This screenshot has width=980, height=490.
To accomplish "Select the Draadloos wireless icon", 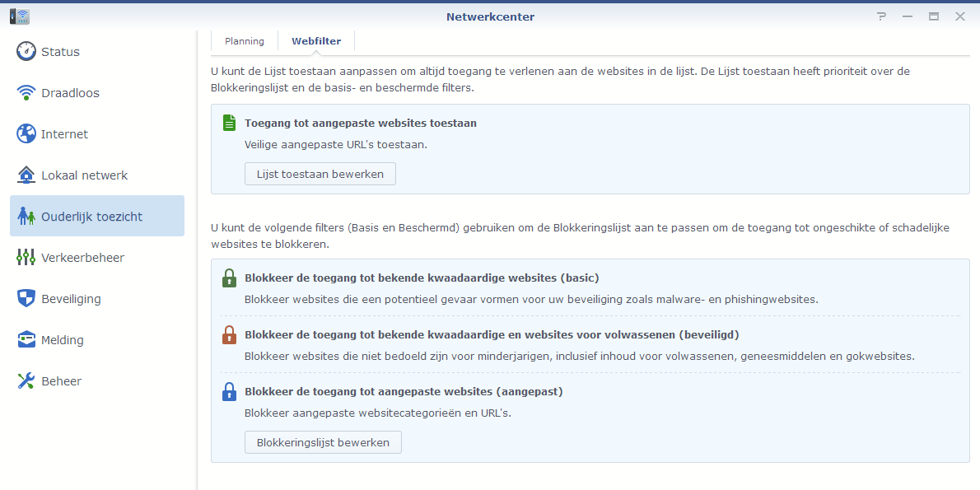I will 26,92.
